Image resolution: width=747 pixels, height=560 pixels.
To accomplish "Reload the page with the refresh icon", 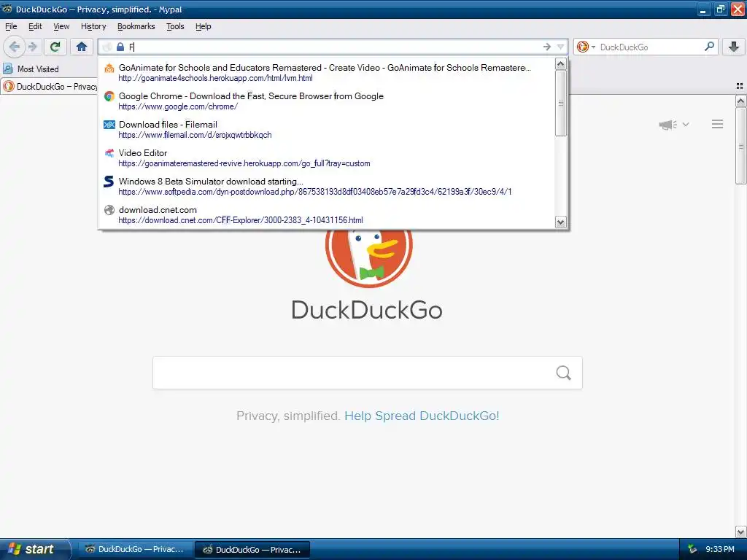I will (55, 47).
